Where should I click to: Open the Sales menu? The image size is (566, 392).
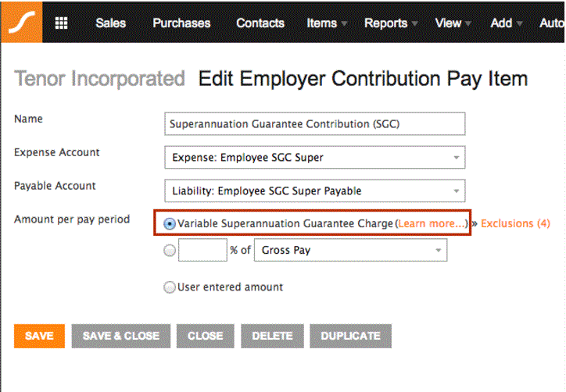[111, 23]
